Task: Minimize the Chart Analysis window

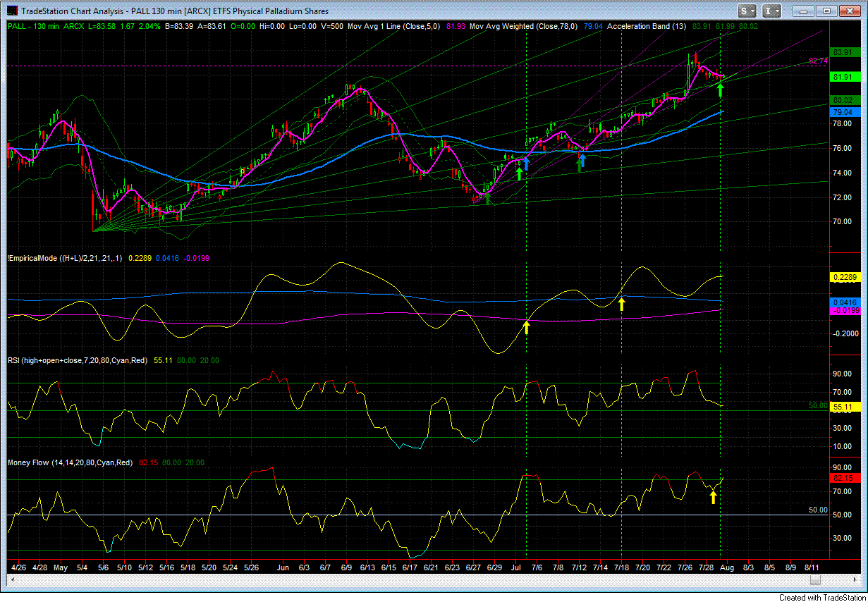Action: tap(802, 11)
